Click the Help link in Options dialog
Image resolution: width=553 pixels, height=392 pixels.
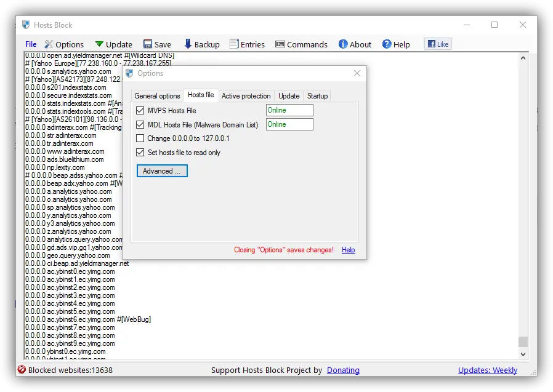click(348, 250)
